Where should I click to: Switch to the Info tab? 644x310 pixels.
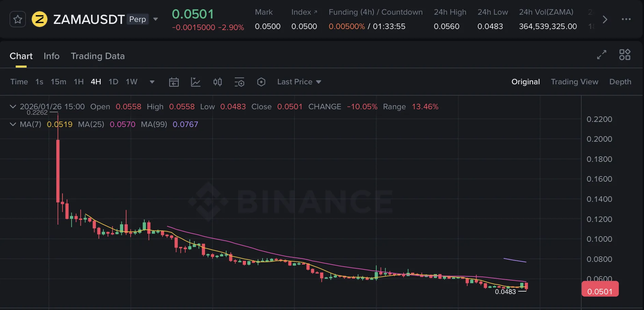tap(52, 56)
